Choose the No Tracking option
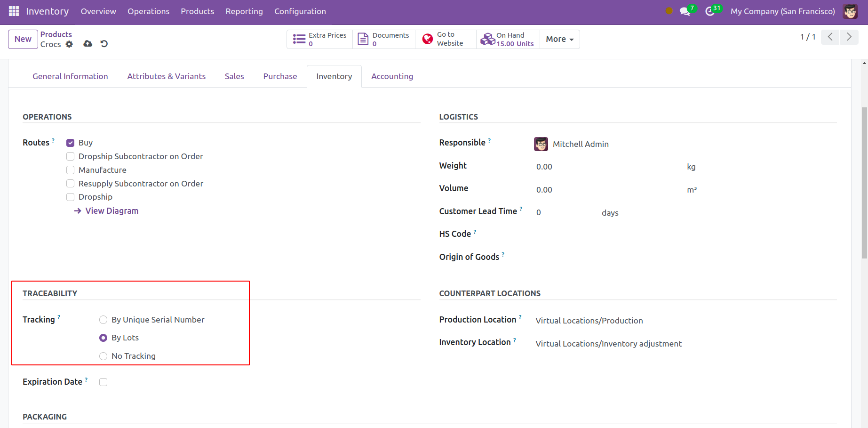Screen dimensions: 868x428 pyautogui.click(x=104, y=356)
